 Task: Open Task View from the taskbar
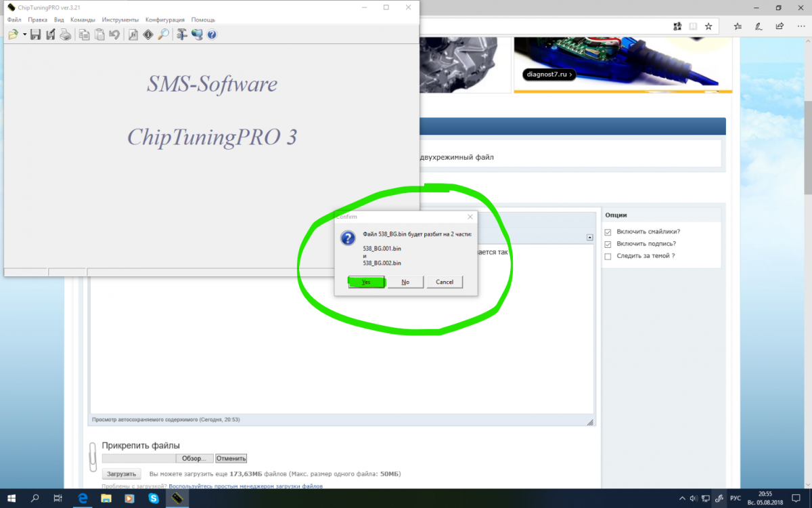pos(58,499)
